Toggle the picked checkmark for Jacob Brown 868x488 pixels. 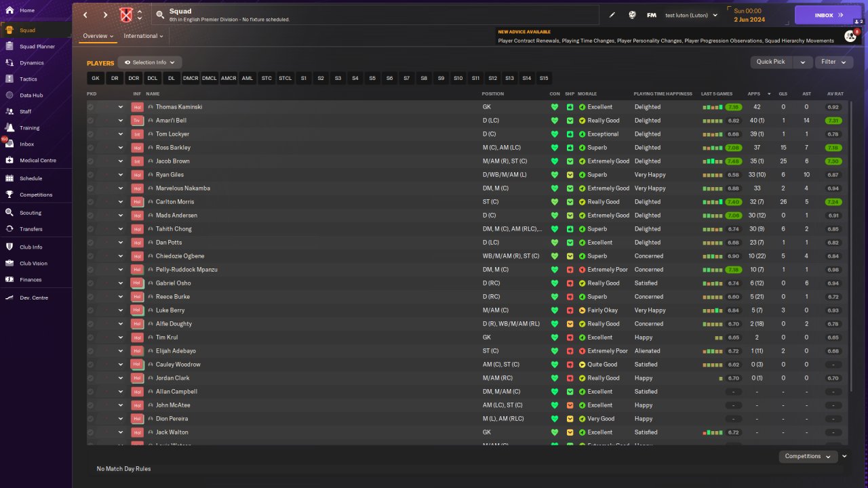point(91,161)
